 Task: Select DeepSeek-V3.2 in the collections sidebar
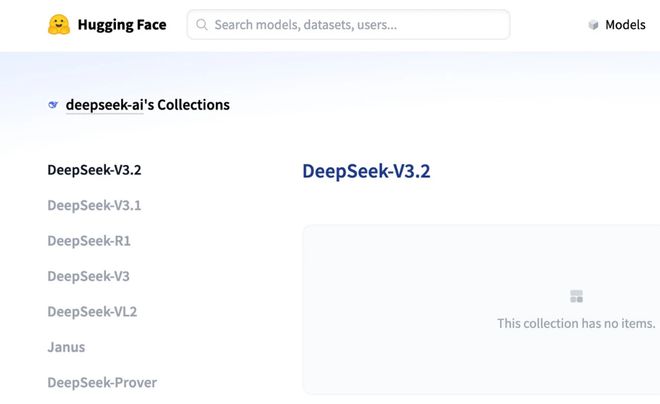point(94,170)
